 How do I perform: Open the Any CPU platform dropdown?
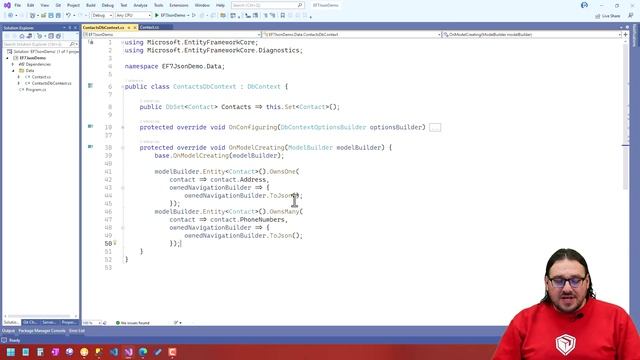pyautogui.click(x=133, y=16)
